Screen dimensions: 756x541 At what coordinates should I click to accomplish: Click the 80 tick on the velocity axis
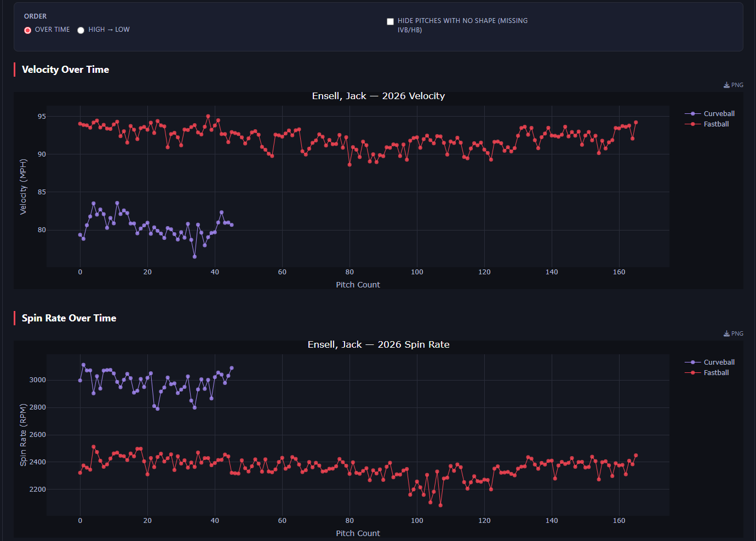(42, 230)
